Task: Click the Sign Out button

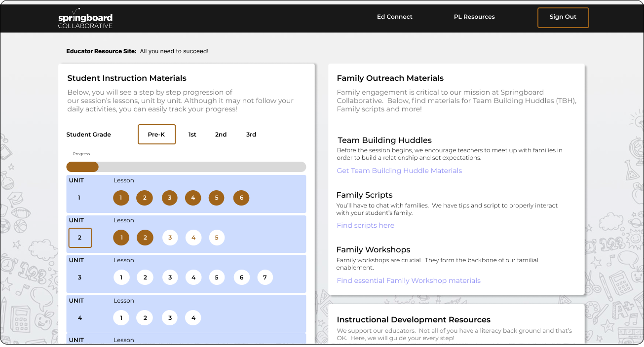Action: coord(563,17)
